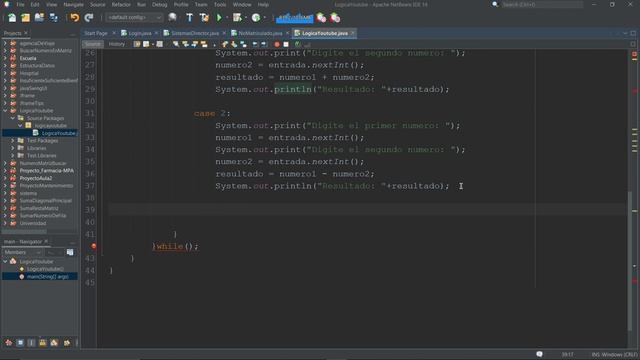The image size is (640, 360).
Task: Select the Universidad project
Action: (33, 223)
